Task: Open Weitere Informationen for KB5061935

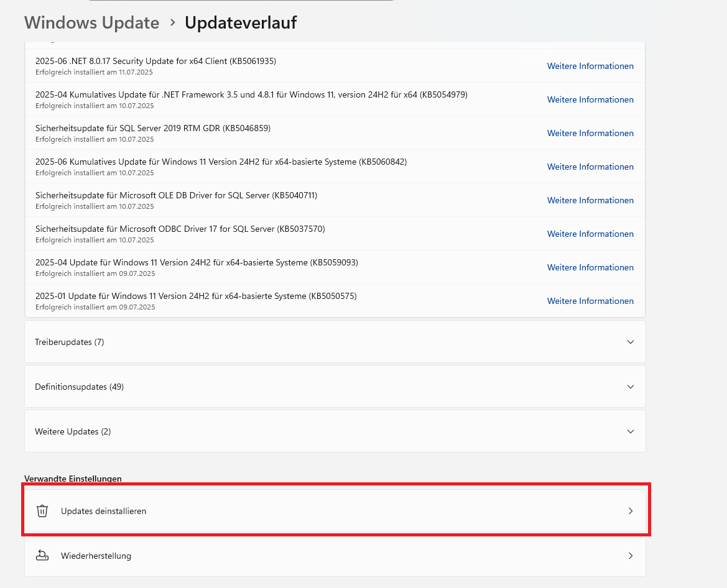Action: point(590,66)
